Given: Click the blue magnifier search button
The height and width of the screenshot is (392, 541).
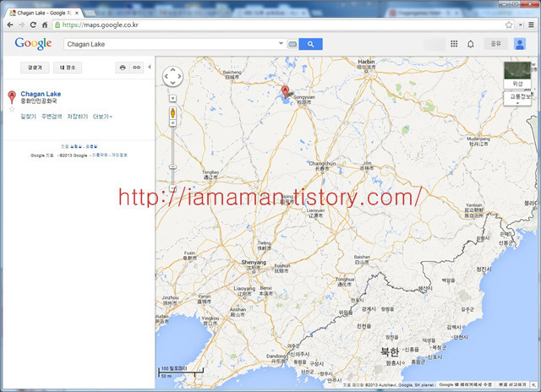Looking at the screenshot, I should 310,44.
